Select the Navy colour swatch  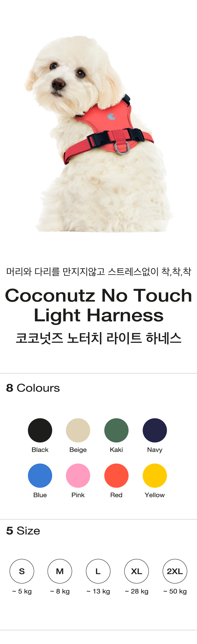[155, 430]
